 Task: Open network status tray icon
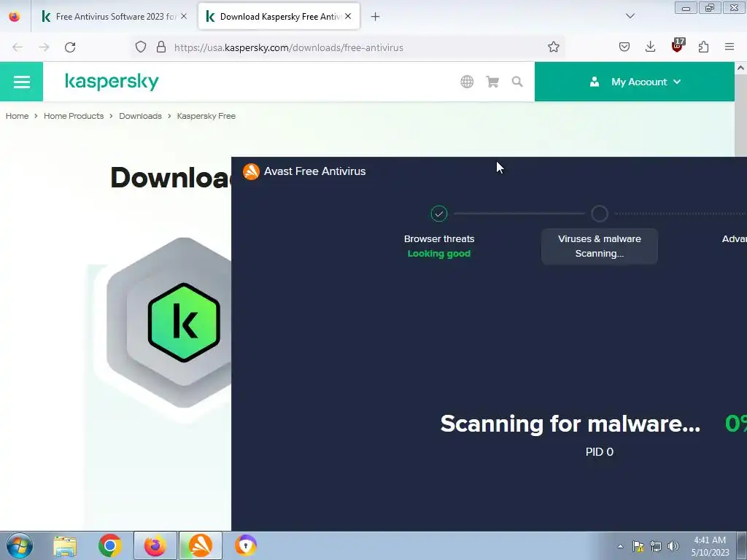pyautogui.click(x=656, y=546)
